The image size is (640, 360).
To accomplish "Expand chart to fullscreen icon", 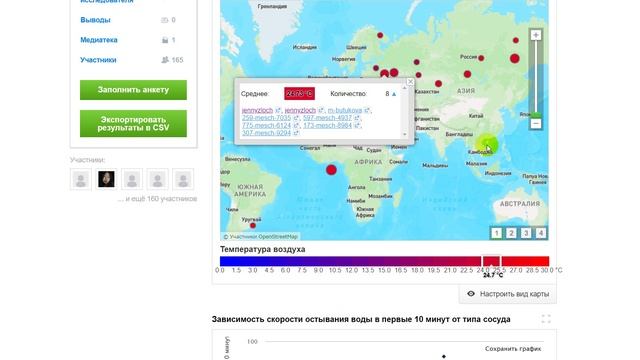I will coord(546,319).
